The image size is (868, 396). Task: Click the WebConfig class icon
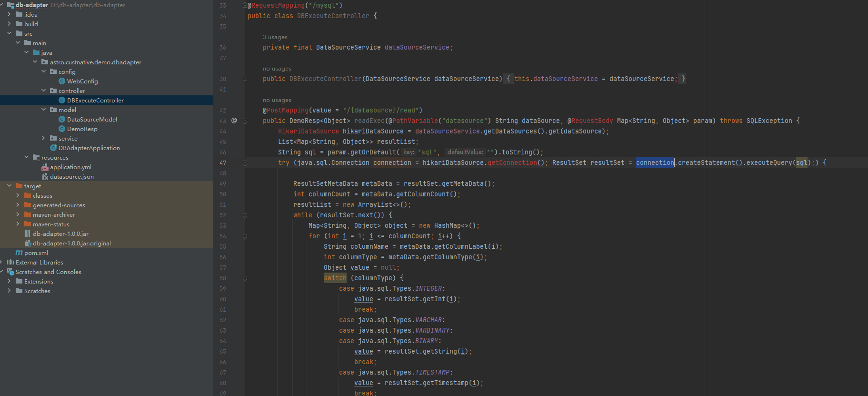62,81
